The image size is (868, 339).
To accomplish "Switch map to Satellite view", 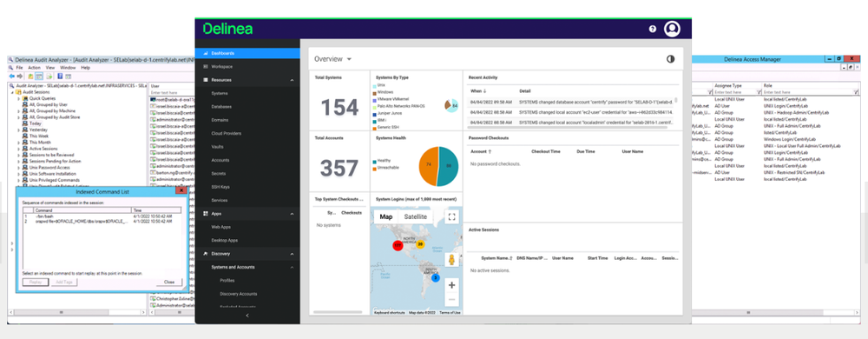I will tap(415, 216).
